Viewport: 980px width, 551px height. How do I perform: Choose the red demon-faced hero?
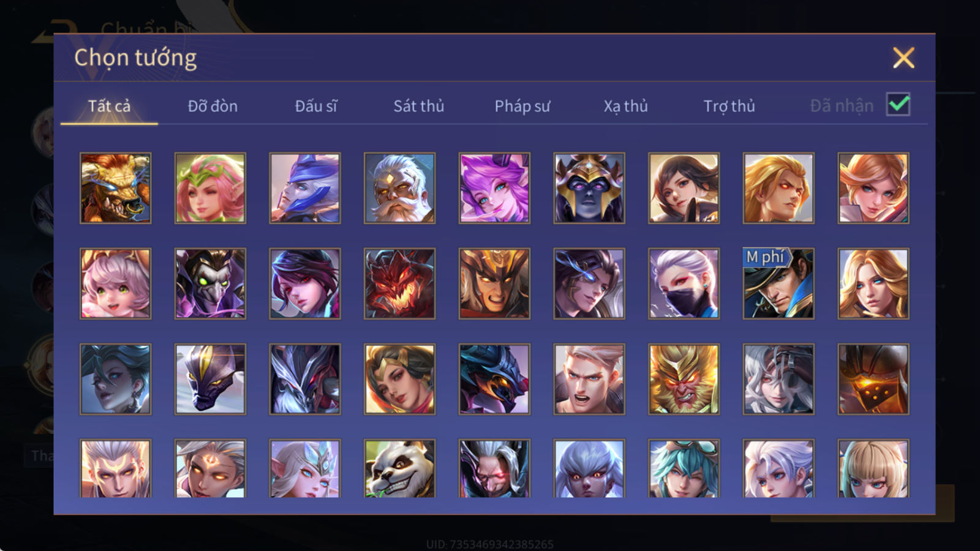[x=399, y=283]
